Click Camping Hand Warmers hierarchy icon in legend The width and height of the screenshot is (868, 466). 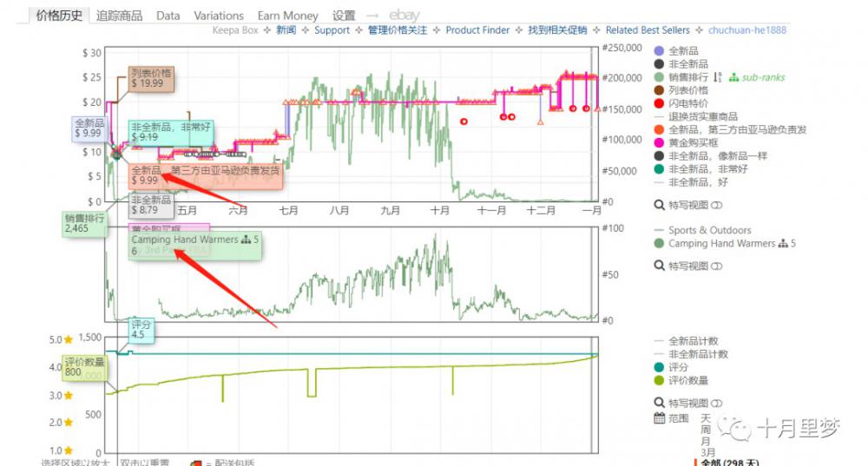coord(783,244)
